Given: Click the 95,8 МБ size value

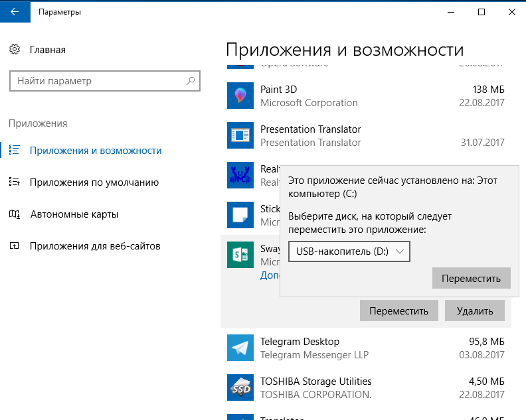Looking at the screenshot, I should [x=487, y=342].
